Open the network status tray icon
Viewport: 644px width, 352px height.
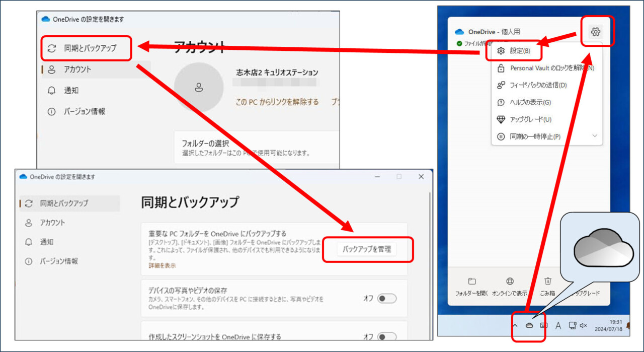coord(572,326)
